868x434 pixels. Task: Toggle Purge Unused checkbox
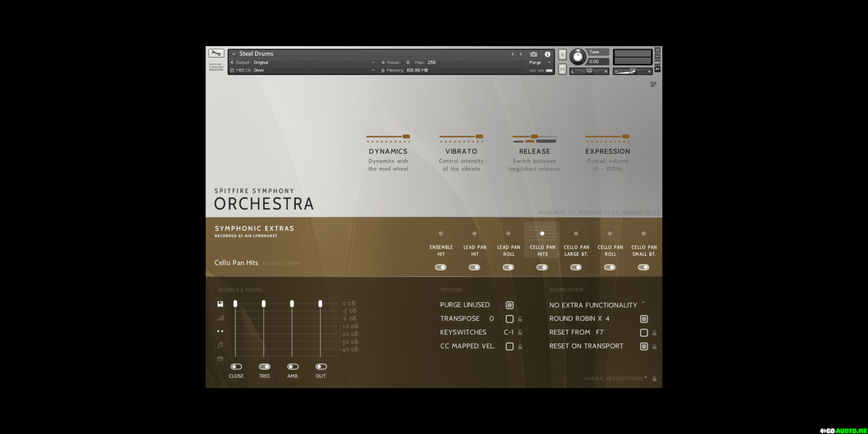(x=509, y=305)
